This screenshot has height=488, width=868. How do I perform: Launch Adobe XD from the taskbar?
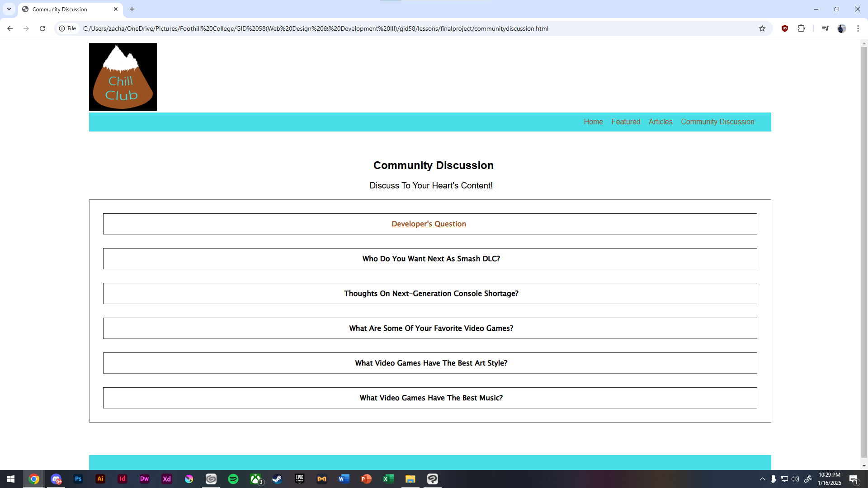coord(167,479)
